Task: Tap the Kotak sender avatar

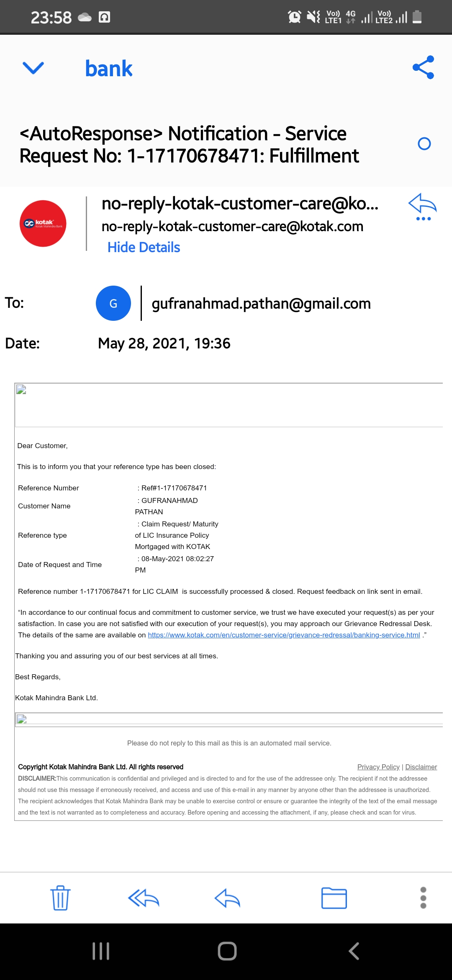Action: [43, 224]
